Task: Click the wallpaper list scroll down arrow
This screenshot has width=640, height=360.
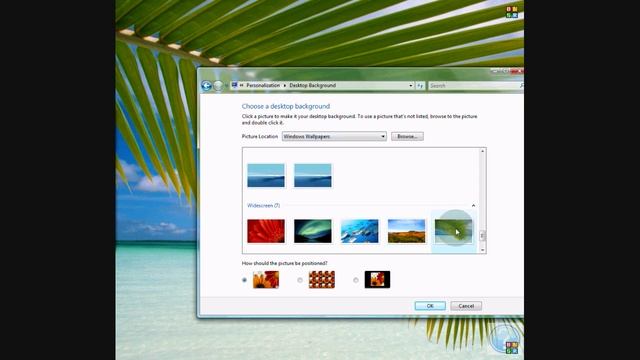Action: click(482, 250)
